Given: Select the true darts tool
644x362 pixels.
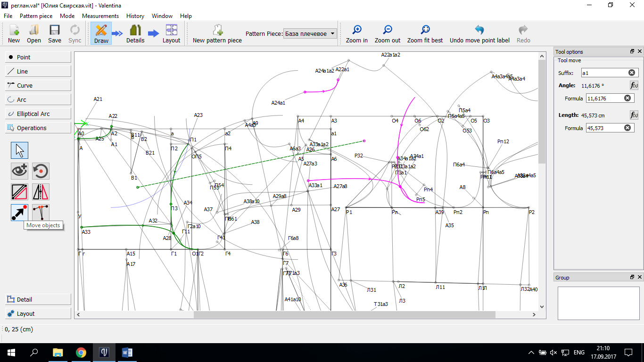Looking at the screenshot, I should (41, 212).
